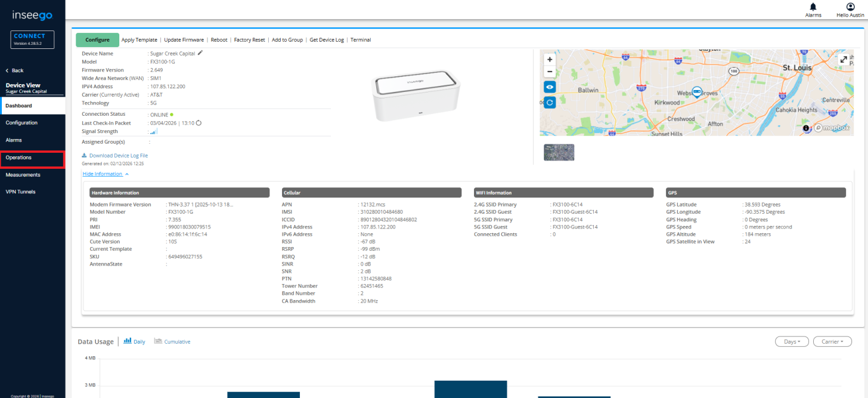
Task: Open the Terminal
Action: coord(361,40)
